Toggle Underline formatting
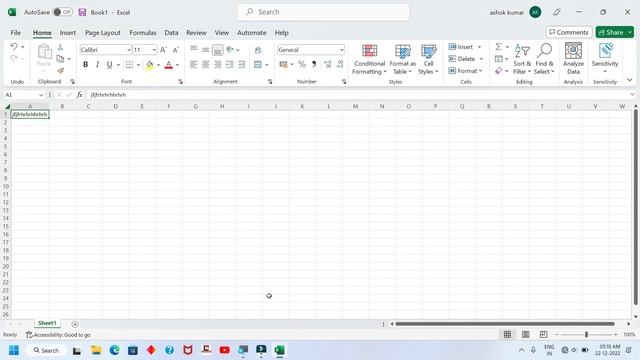The image size is (640, 360). (x=109, y=64)
